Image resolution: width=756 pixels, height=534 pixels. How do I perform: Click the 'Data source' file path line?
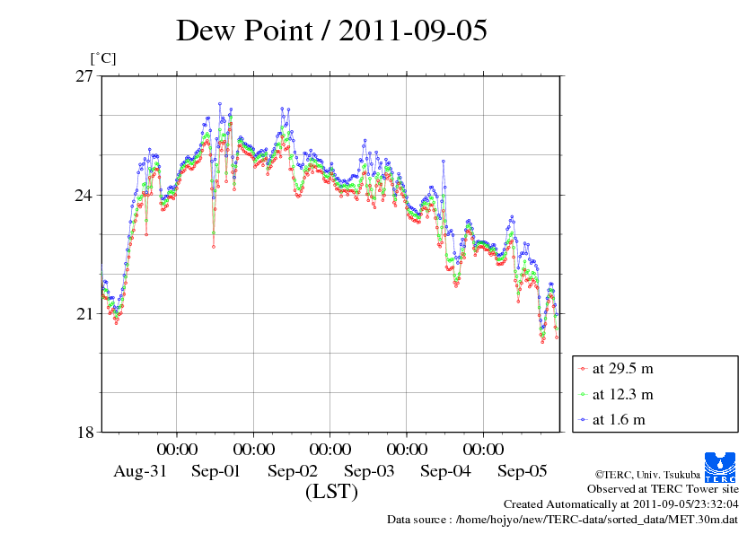click(x=563, y=520)
